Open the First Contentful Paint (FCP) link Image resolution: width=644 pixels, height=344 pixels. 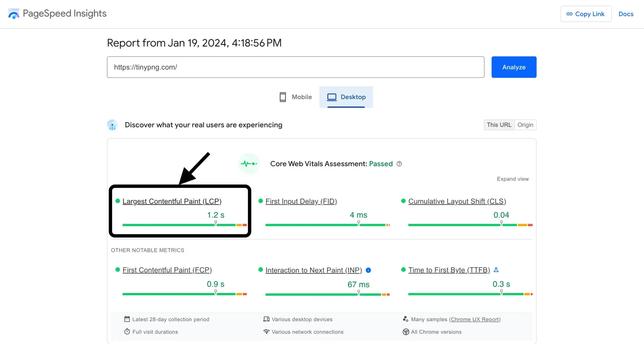pyautogui.click(x=167, y=270)
